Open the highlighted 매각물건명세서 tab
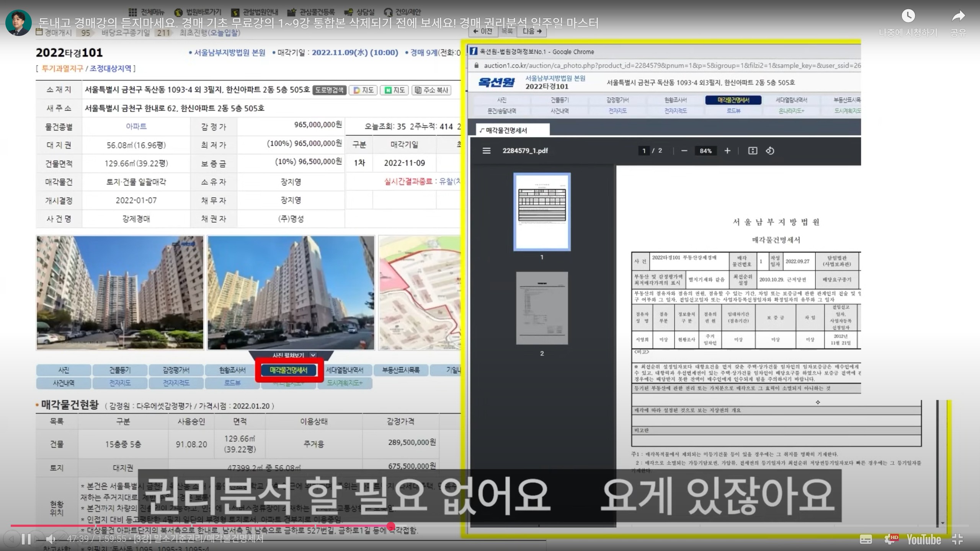The height and width of the screenshot is (551, 980). coord(289,370)
